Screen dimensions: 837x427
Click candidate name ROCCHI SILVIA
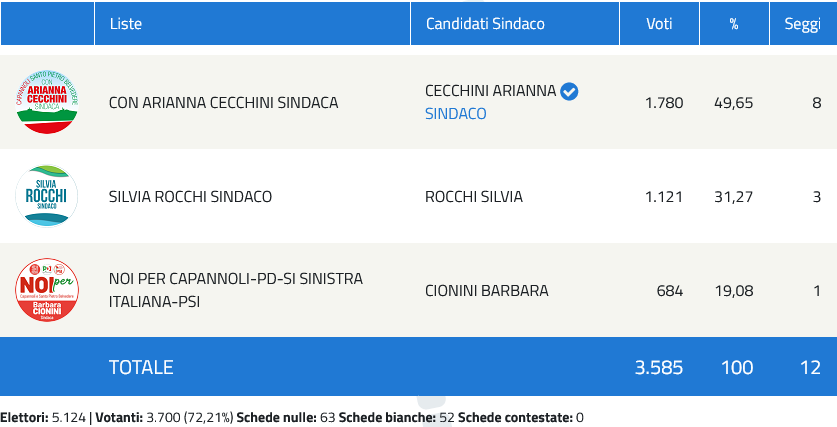[473, 197]
